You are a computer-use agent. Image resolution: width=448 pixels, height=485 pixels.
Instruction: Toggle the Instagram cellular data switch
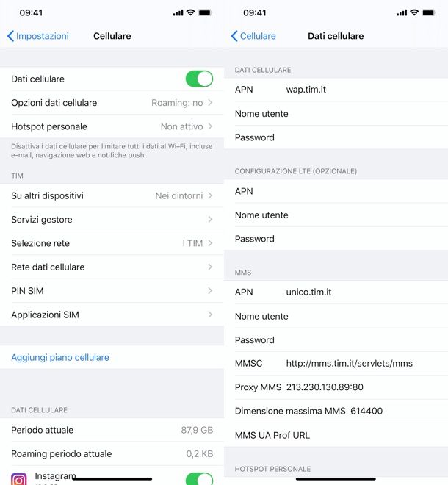(x=199, y=479)
